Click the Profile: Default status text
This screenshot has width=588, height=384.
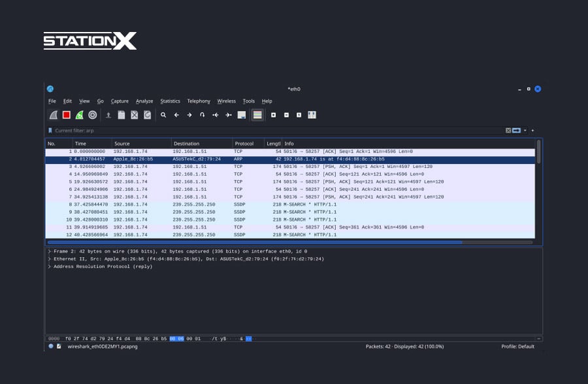click(517, 347)
